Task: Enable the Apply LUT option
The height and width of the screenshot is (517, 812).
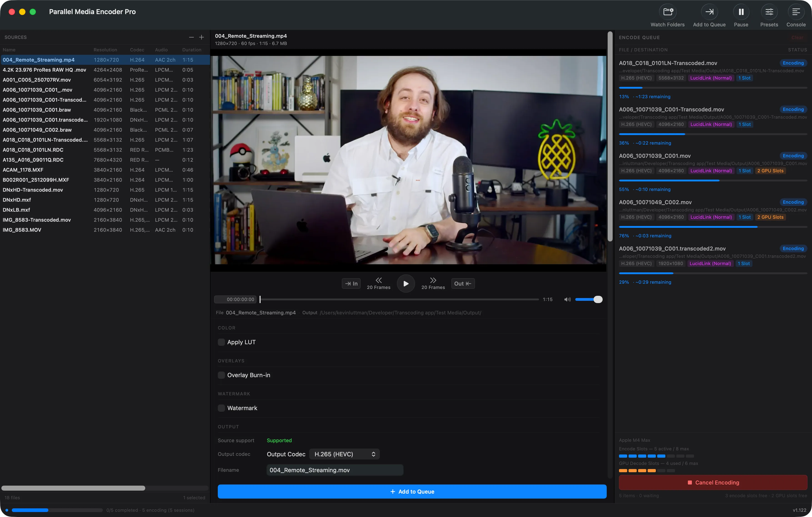Action: pyautogui.click(x=221, y=342)
